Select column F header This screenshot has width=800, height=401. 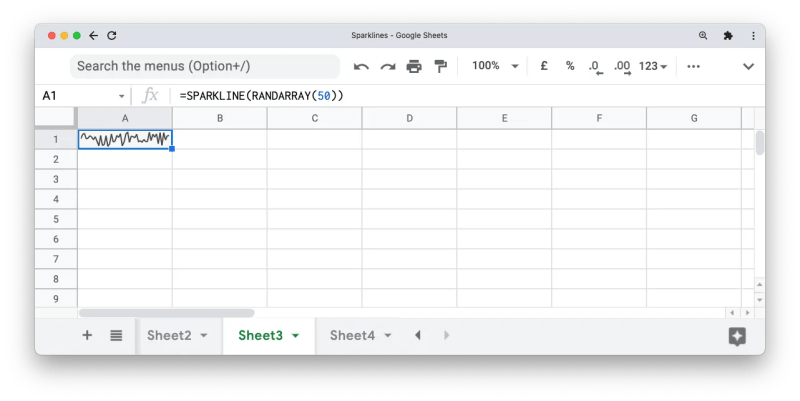tap(599, 118)
